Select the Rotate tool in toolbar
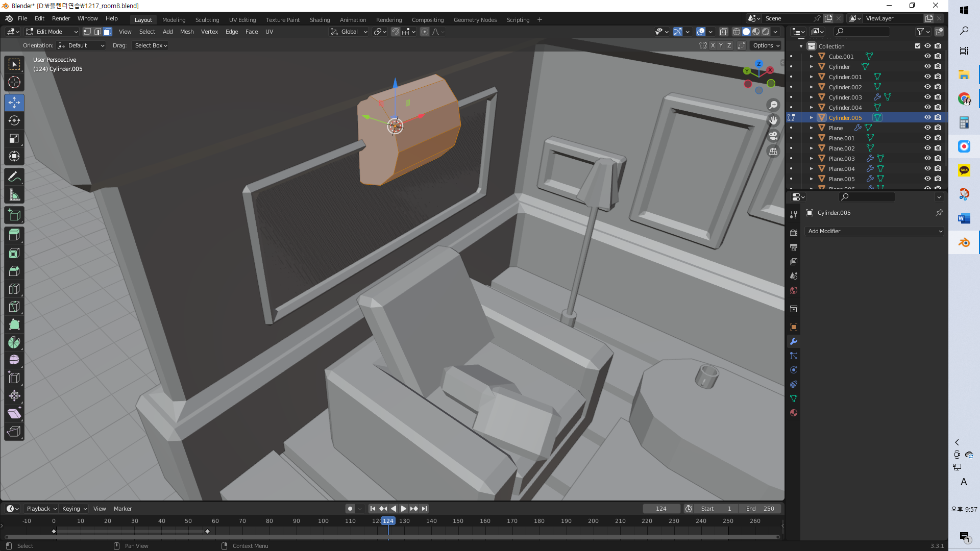Viewport: 980px width, 551px height. click(14, 121)
